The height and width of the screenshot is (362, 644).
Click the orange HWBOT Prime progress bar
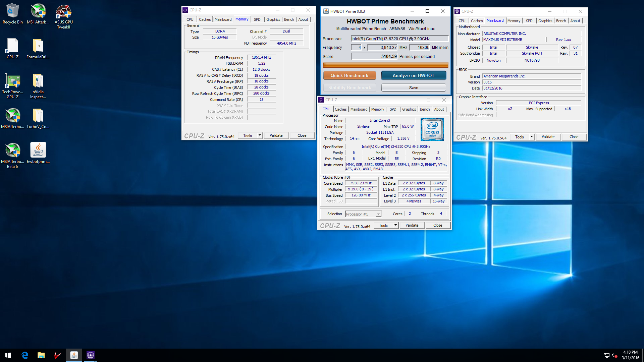pos(385,65)
